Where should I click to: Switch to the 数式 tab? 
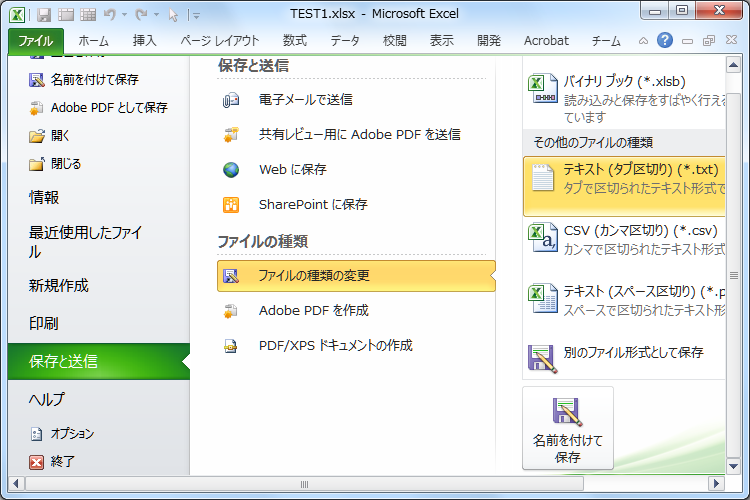click(x=295, y=41)
